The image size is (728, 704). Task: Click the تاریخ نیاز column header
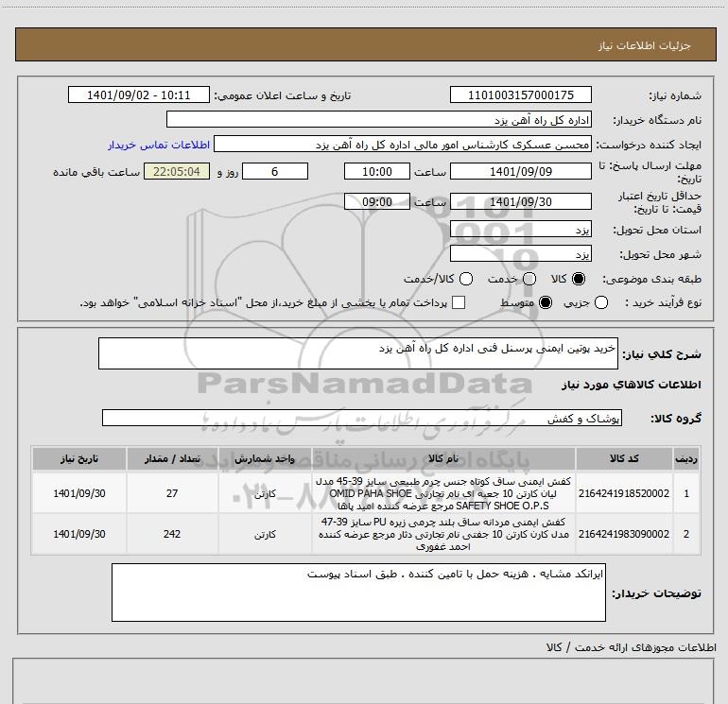(x=78, y=458)
